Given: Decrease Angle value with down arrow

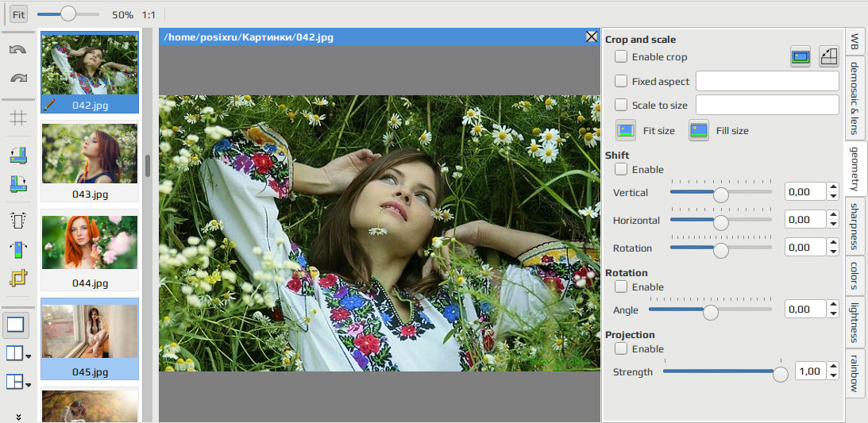Looking at the screenshot, I should [833, 314].
